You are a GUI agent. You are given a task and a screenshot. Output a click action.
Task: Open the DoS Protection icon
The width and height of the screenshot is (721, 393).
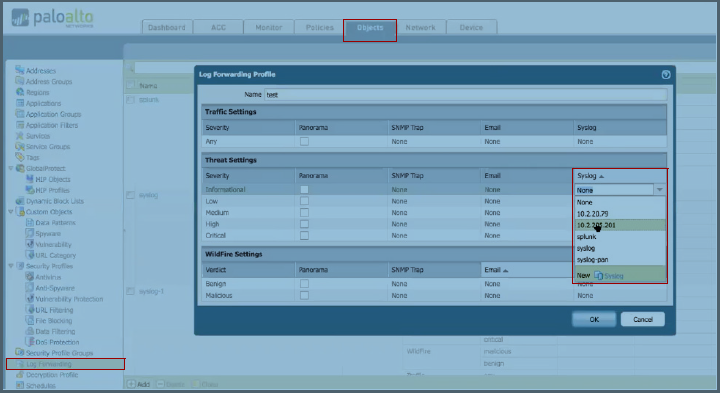click(30, 342)
